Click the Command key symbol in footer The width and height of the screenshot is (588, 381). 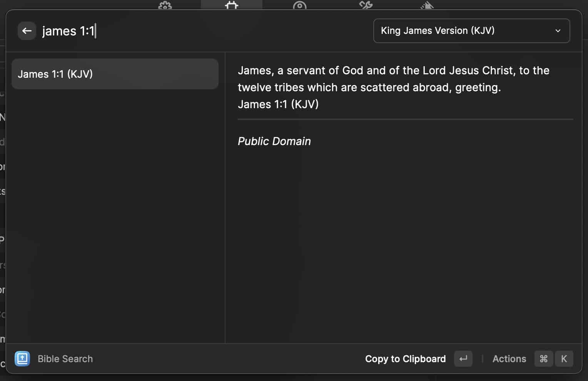pos(544,359)
